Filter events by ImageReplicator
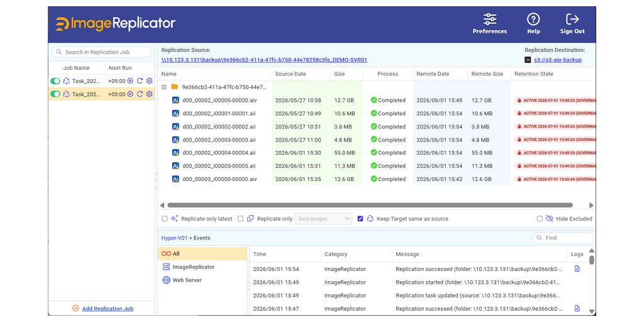644x322 pixels. point(202,267)
